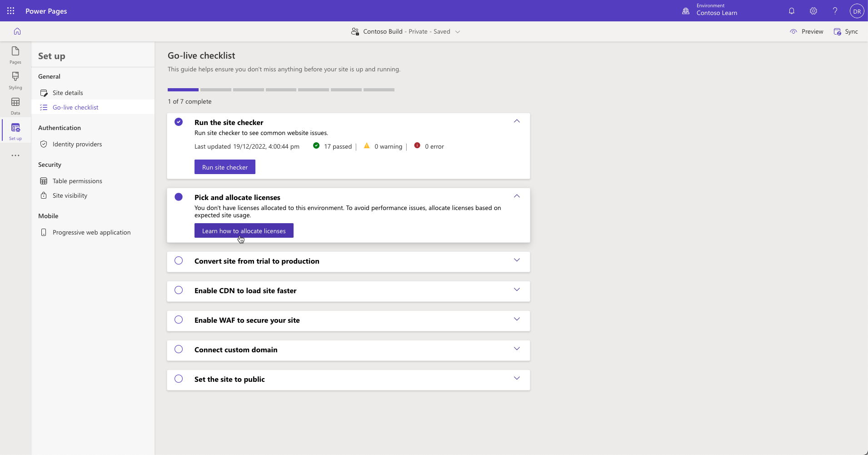Screen dimensions: 868x455
Task: Open the notifications bell
Action: click(792, 11)
